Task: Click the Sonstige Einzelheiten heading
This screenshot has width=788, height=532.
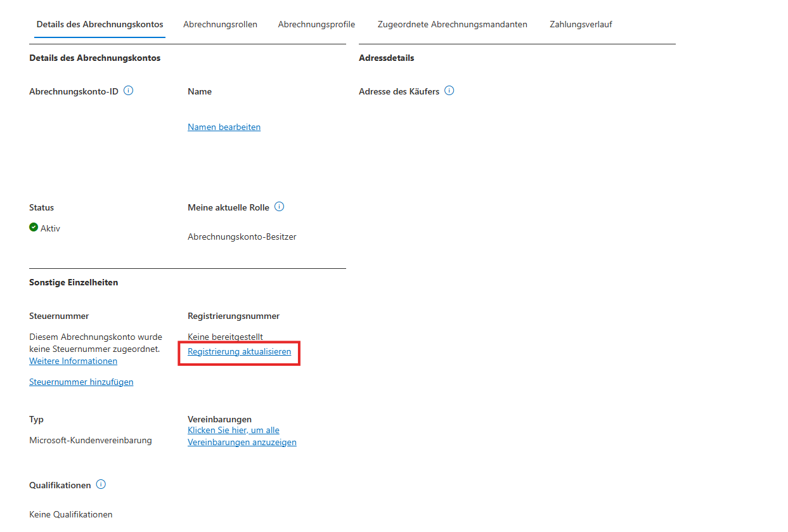Action: pyautogui.click(x=74, y=282)
